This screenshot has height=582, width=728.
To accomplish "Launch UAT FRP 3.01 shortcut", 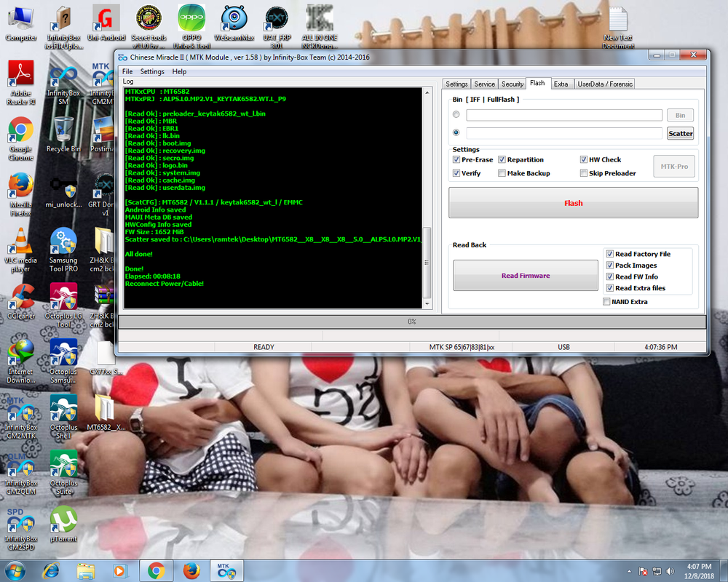I will pyautogui.click(x=277, y=27).
